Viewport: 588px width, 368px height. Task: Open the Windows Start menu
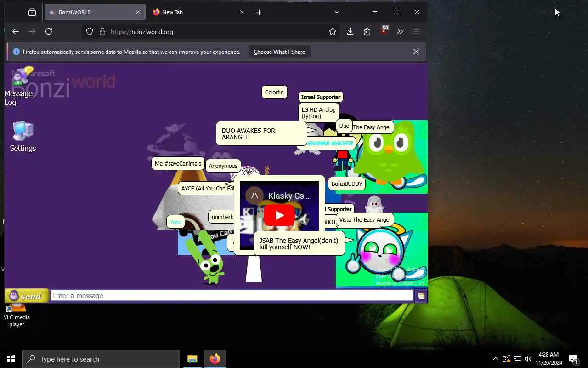click(11, 359)
